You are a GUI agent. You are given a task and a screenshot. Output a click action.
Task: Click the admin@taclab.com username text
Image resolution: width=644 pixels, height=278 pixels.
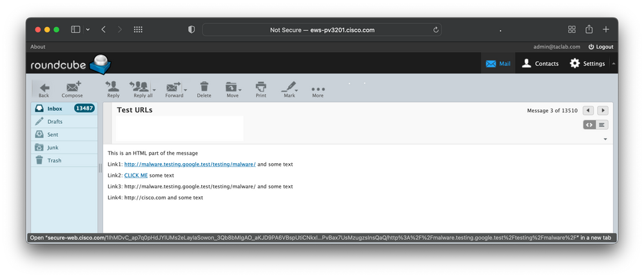tap(556, 47)
